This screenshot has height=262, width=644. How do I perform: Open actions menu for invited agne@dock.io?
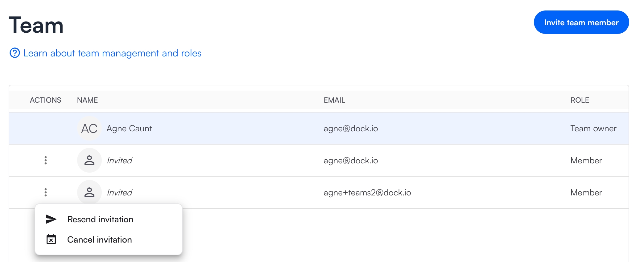[46, 160]
